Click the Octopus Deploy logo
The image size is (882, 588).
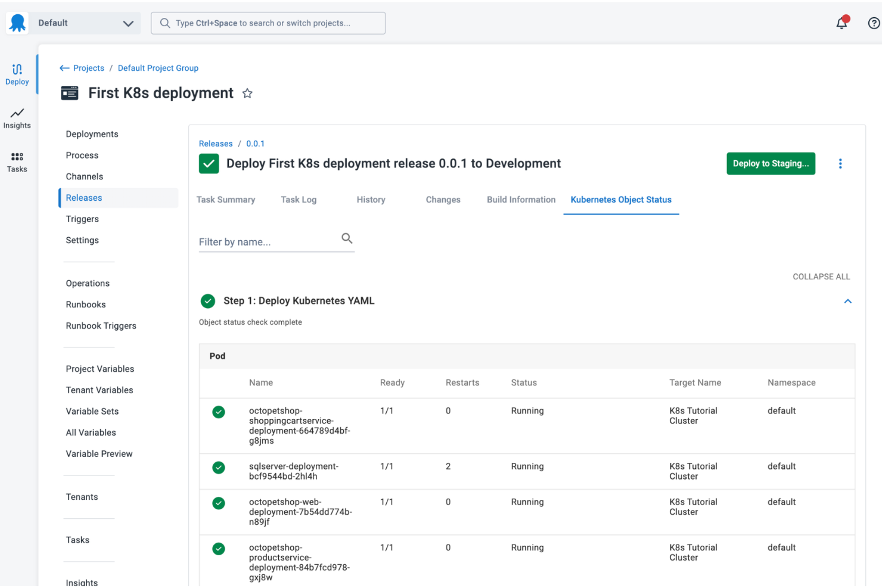coord(17,23)
